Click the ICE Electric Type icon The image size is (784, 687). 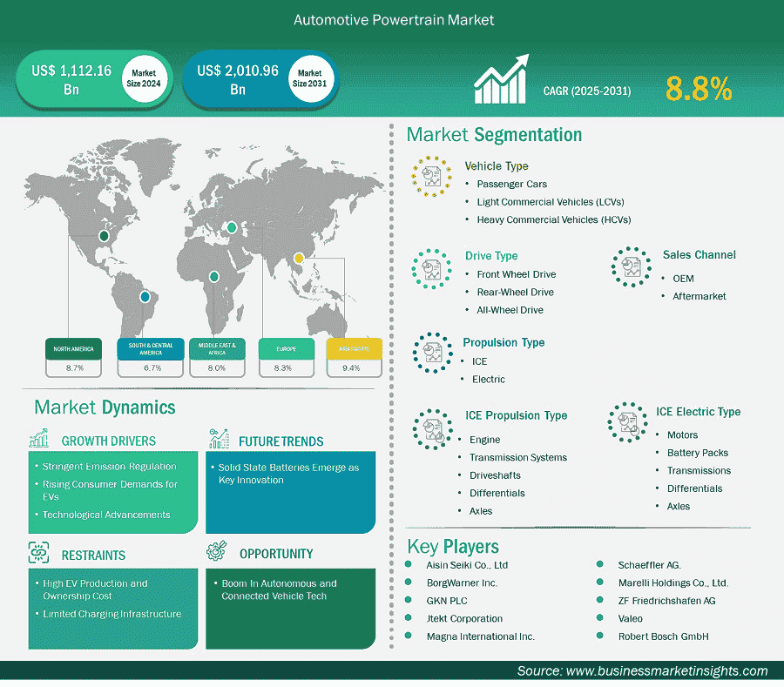coord(628,423)
